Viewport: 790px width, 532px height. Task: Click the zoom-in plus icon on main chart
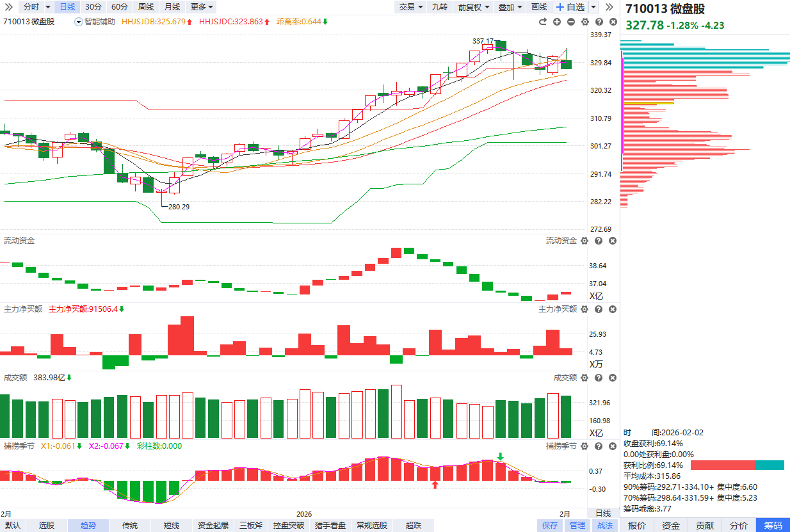pos(557,22)
